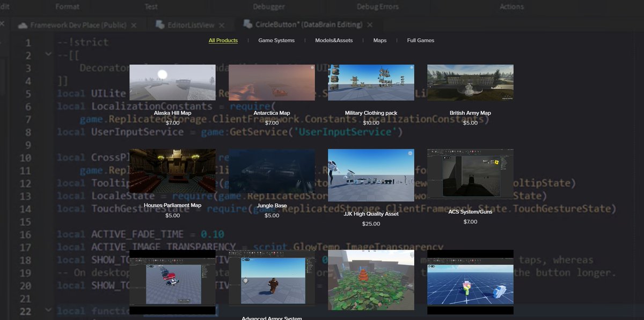Open the Jungle Base thumbnail

272,171
